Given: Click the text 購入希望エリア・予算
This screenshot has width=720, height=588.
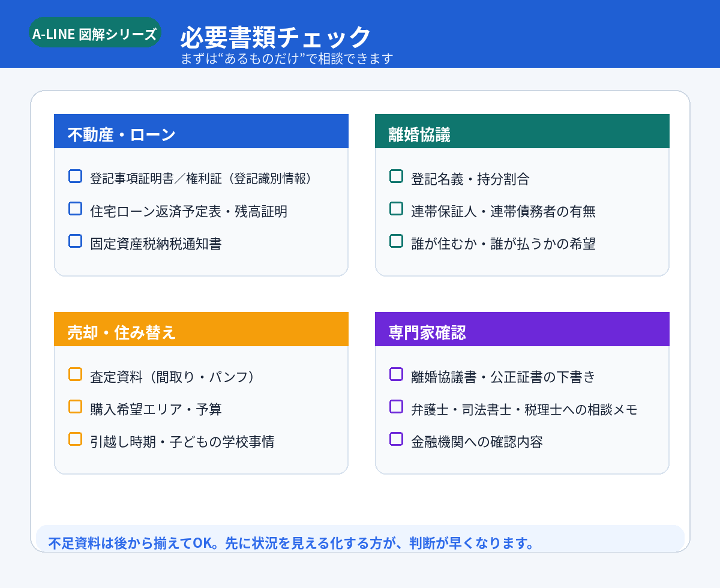Looking at the screenshot, I should (156, 409).
